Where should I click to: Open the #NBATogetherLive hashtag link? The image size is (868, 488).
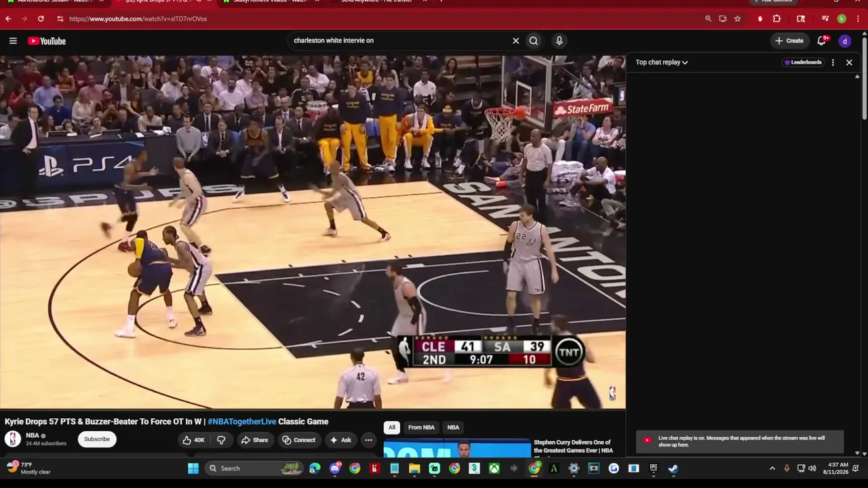click(x=242, y=422)
